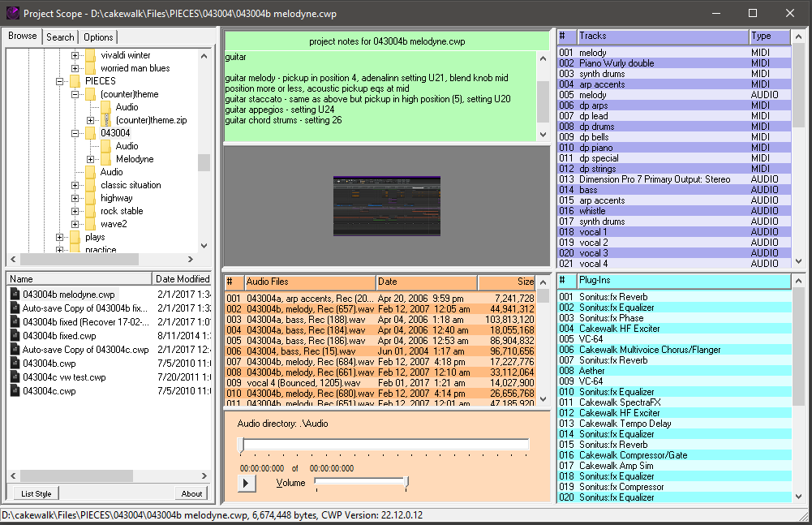Click the PIECES folder icon
The width and height of the screenshot is (812, 525).
tap(75, 81)
